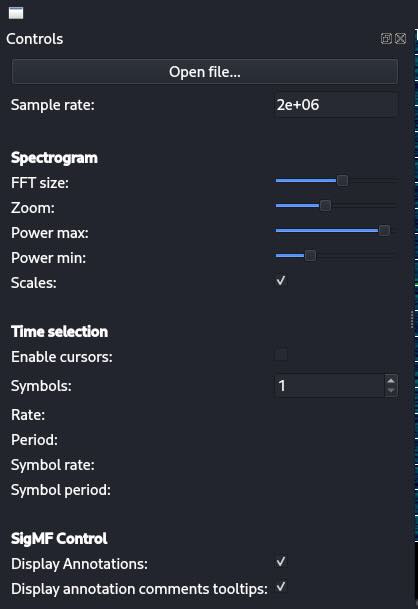Image resolution: width=418 pixels, height=609 pixels.
Task: Enable the cursors checkbox
Action: point(281,355)
